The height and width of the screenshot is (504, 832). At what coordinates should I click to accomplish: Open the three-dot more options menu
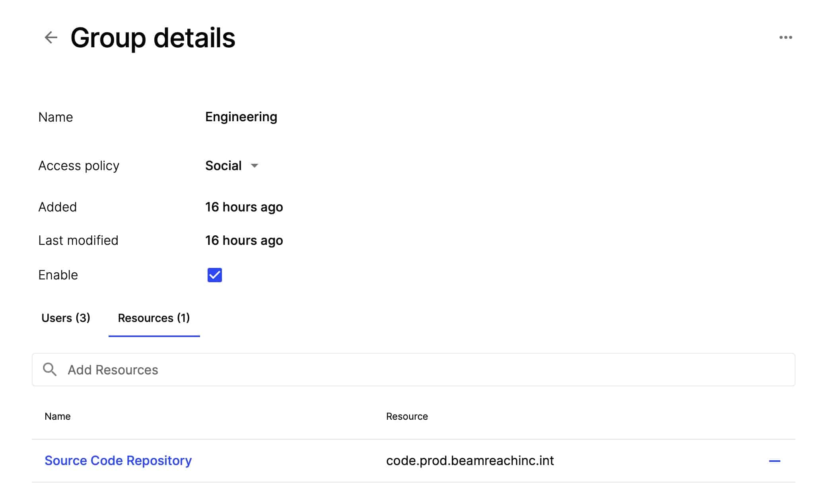point(785,37)
